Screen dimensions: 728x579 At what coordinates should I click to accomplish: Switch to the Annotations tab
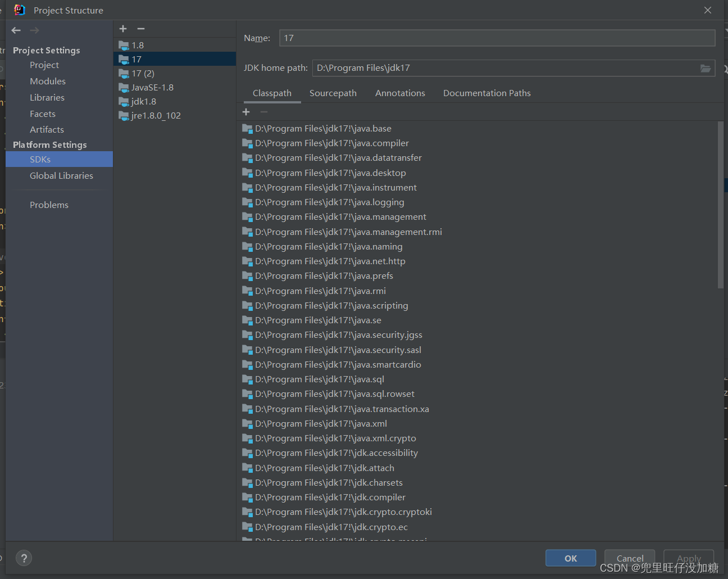[x=400, y=93]
